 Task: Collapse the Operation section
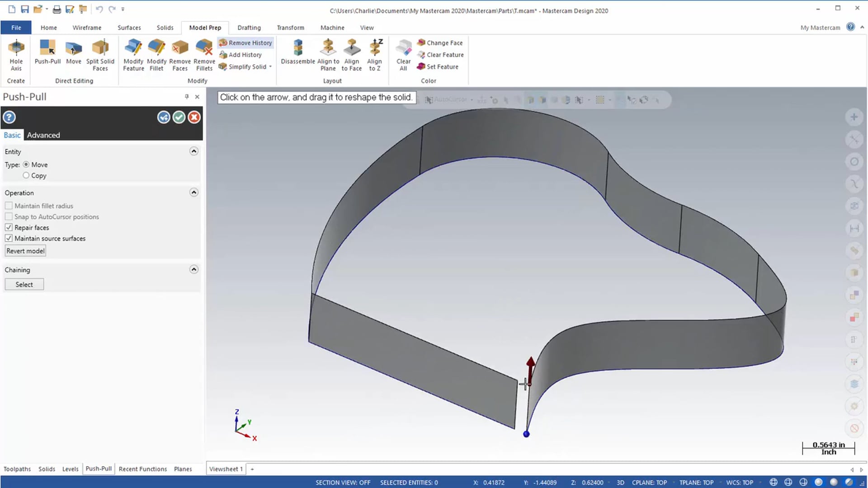[194, 192]
